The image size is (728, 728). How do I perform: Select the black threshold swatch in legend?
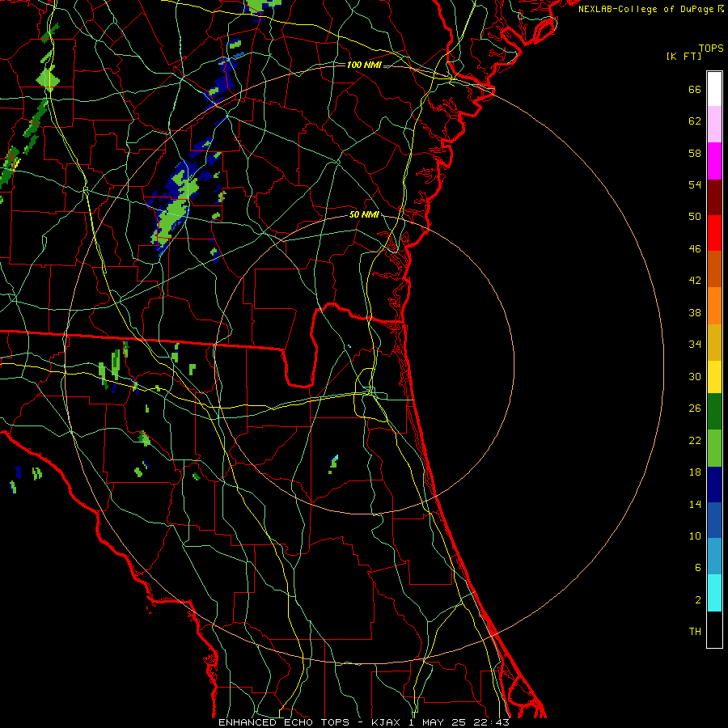tap(714, 629)
